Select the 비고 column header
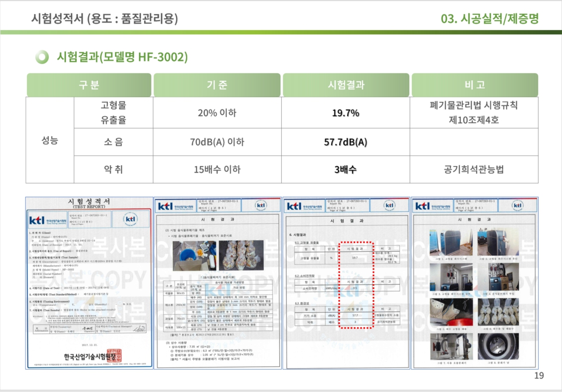Viewport: 562px width, 392px height. [474, 85]
